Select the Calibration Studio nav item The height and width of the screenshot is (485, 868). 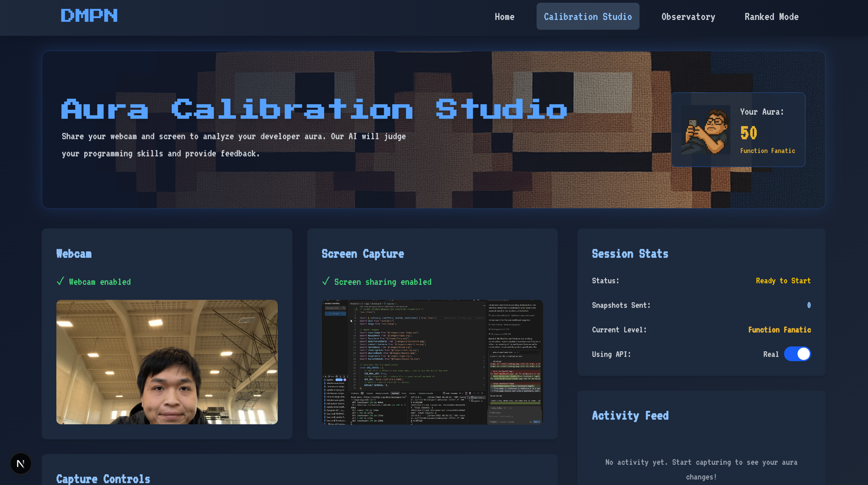pyautogui.click(x=587, y=17)
